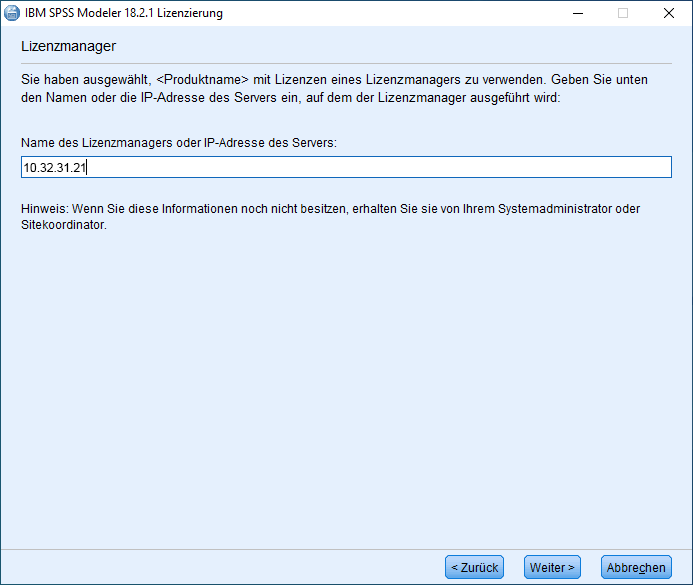
Task: Click the 'Sie haben ausgewählt' instruction paragraph
Action: click(335, 88)
